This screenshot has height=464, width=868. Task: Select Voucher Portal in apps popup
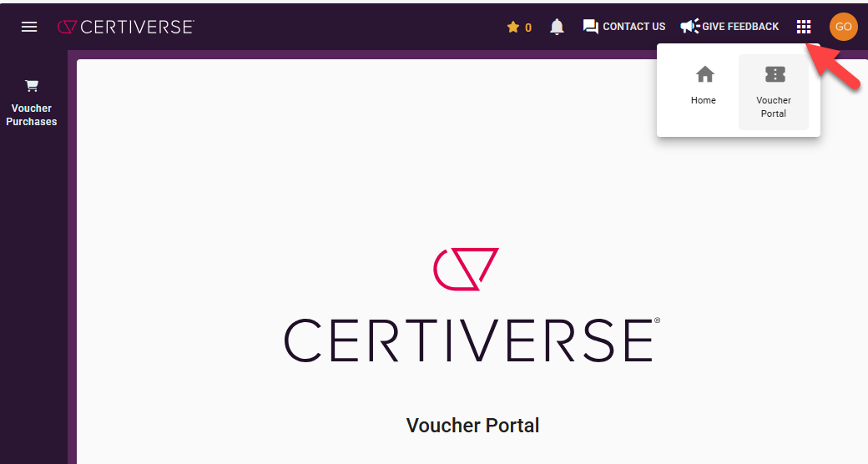[774, 92]
